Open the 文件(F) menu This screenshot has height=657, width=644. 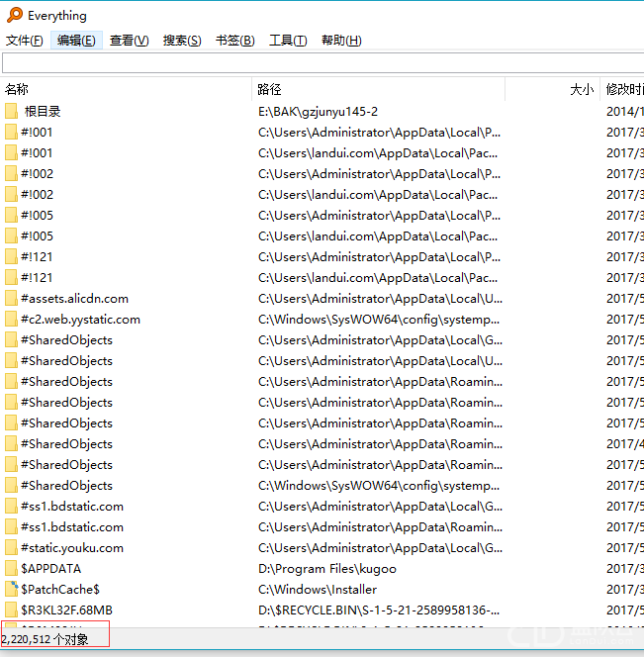tap(25, 41)
